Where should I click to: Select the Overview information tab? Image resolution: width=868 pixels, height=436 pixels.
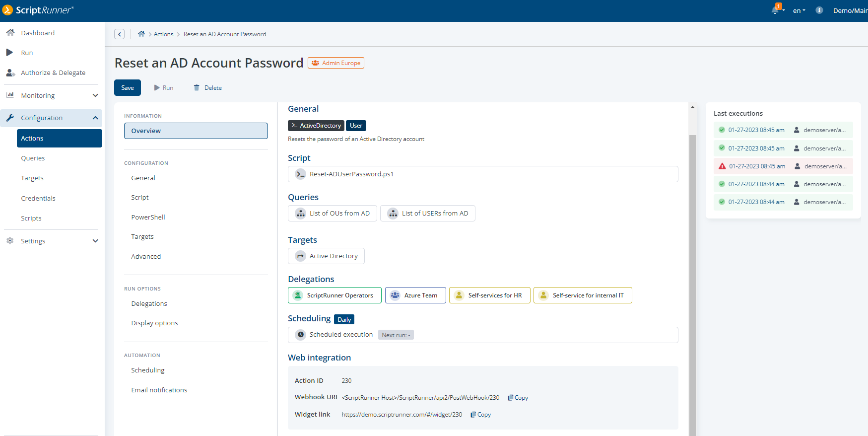coord(196,131)
